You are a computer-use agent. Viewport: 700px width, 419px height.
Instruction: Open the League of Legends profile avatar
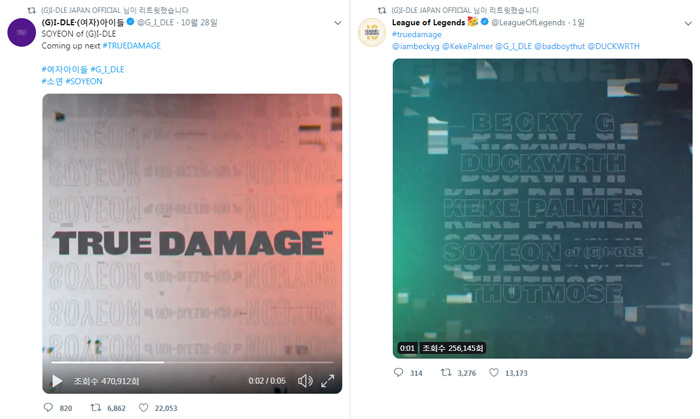(x=372, y=32)
